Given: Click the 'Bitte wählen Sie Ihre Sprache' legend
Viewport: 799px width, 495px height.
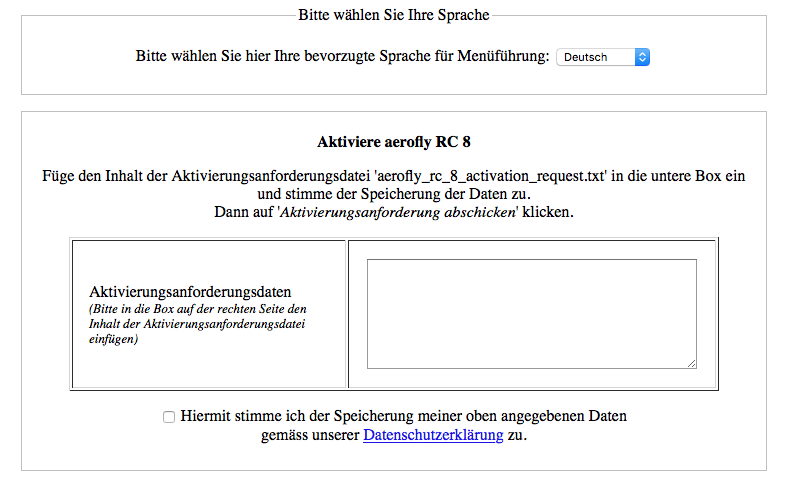Looking at the screenshot, I should (x=394, y=15).
